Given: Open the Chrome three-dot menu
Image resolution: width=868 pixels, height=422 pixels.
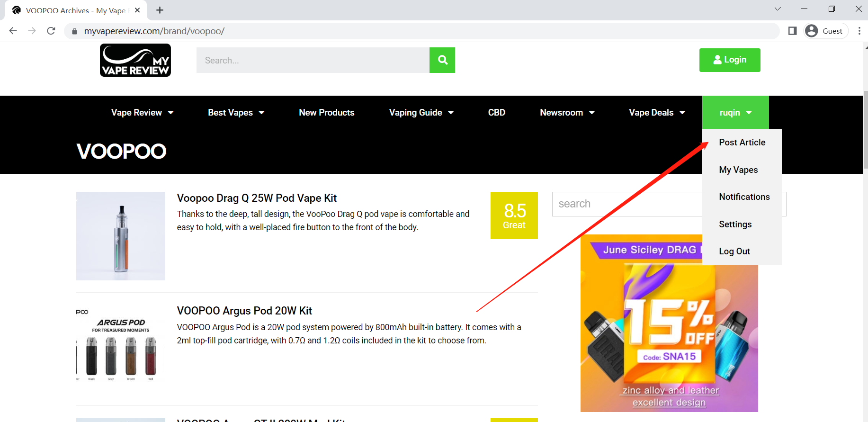Looking at the screenshot, I should [859, 31].
